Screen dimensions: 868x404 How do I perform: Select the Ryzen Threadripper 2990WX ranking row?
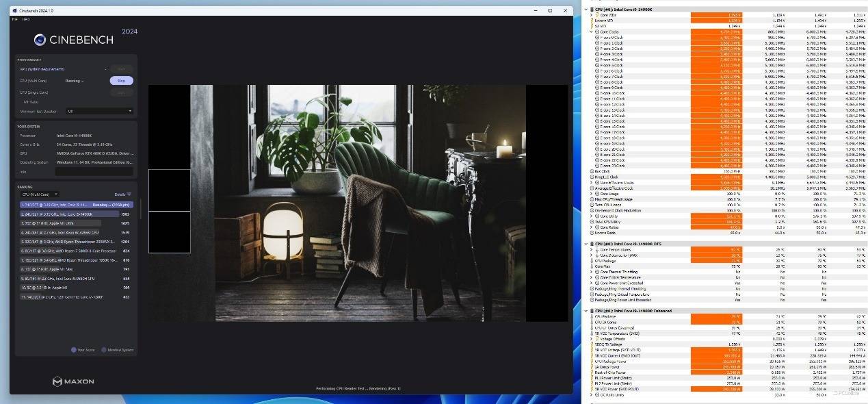[x=77, y=242]
